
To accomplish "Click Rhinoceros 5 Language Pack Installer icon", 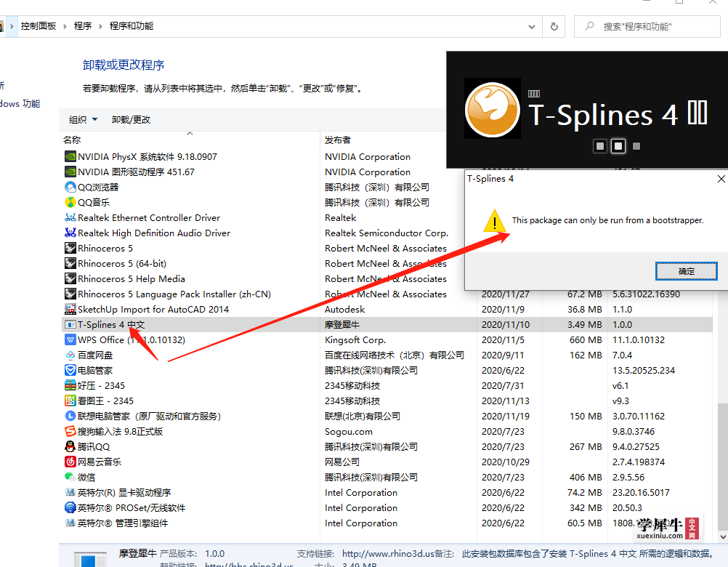I will point(70,294).
